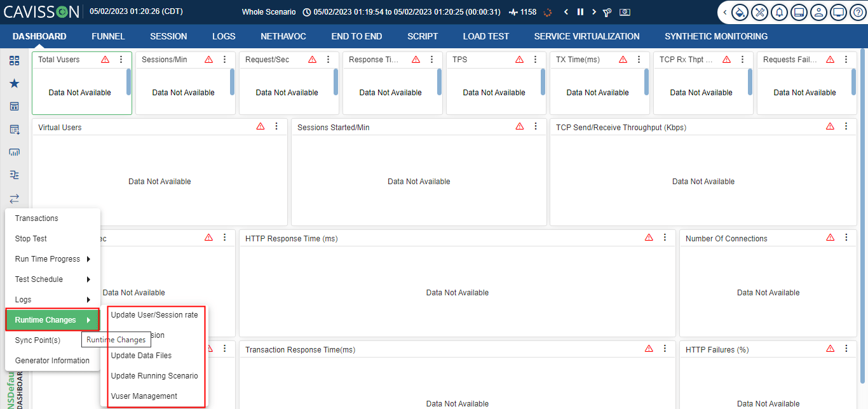Open favorites star icon in sidebar

coord(14,83)
